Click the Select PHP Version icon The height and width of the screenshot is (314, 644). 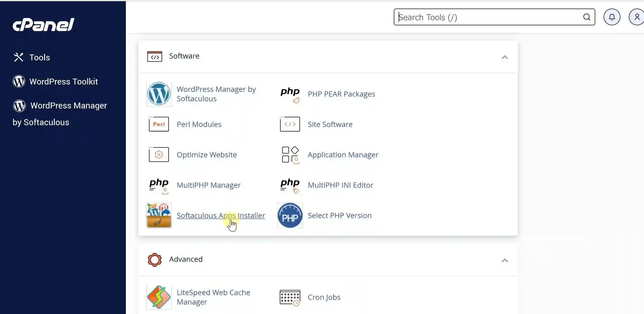click(x=290, y=215)
